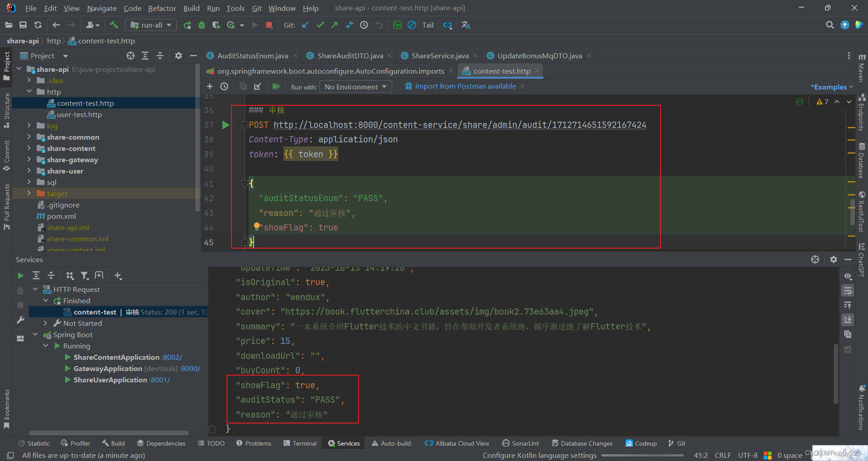Toggle the Tail log button
This screenshot has height=461, width=868.
pyautogui.click(x=428, y=25)
